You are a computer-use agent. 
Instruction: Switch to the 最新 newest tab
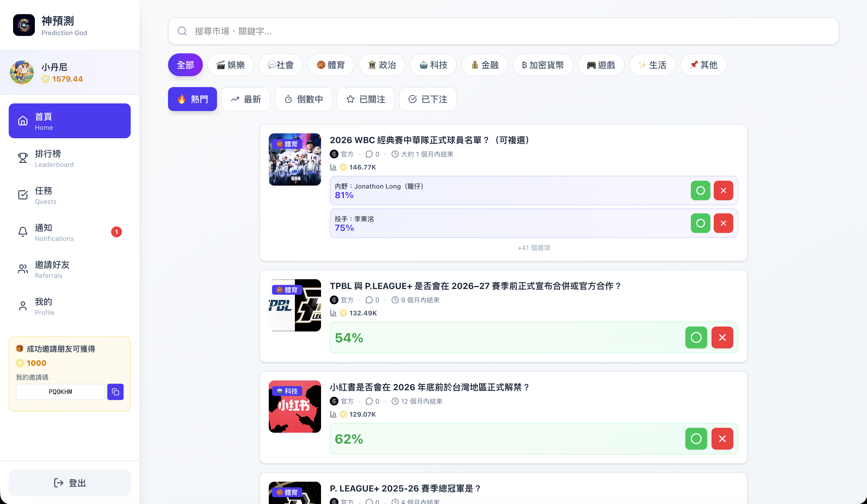(x=246, y=99)
